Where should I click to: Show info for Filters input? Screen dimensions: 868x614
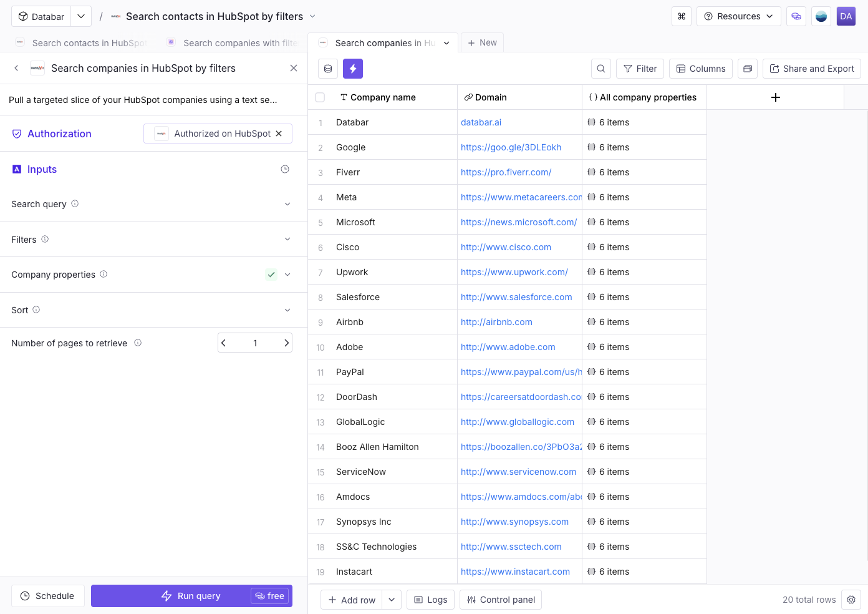[x=45, y=239]
